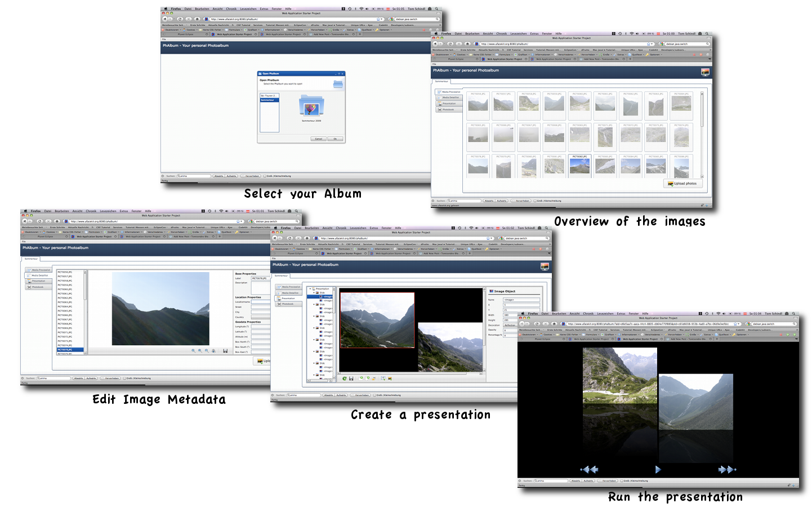Image resolution: width=812 pixels, height=507 pixels.
Task: Click the presentation screen icon in overview header
Action: click(x=705, y=72)
